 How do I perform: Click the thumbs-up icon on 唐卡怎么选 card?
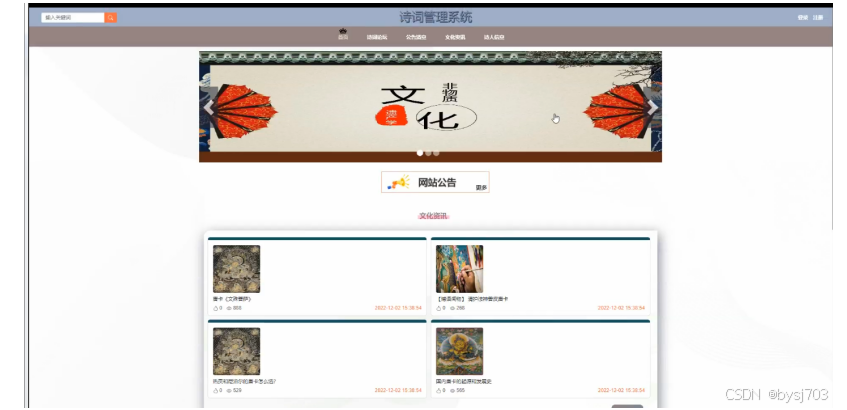click(216, 390)
